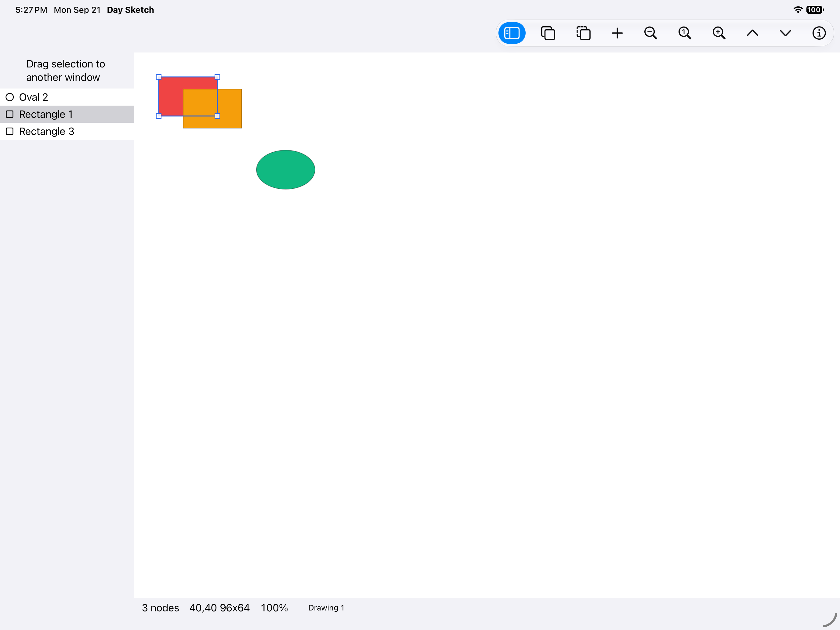840x630 pixels.
Task: Click the 'Drawing 1' document name
Action: pos(326,608)
